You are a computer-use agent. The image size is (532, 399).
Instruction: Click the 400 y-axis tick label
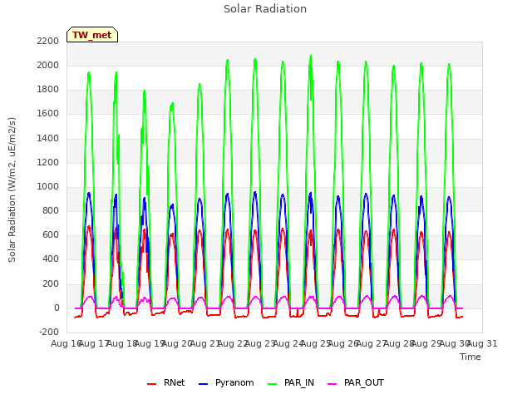[51, 259]
